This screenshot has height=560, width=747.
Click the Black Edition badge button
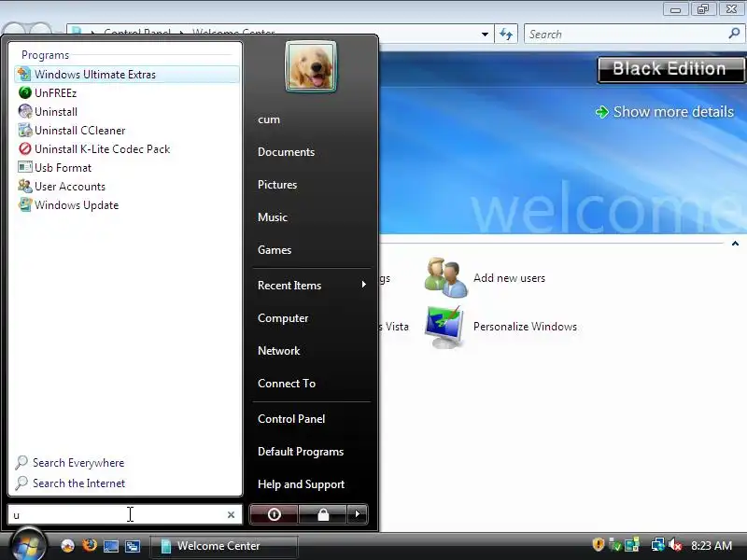click(x=670, y=69)
